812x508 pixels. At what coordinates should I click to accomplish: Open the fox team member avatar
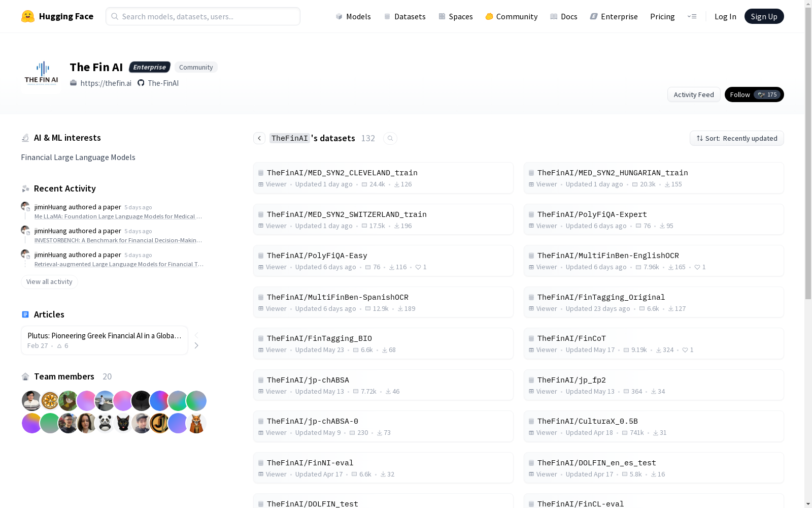pyautogui.click(x=196, y=423)
